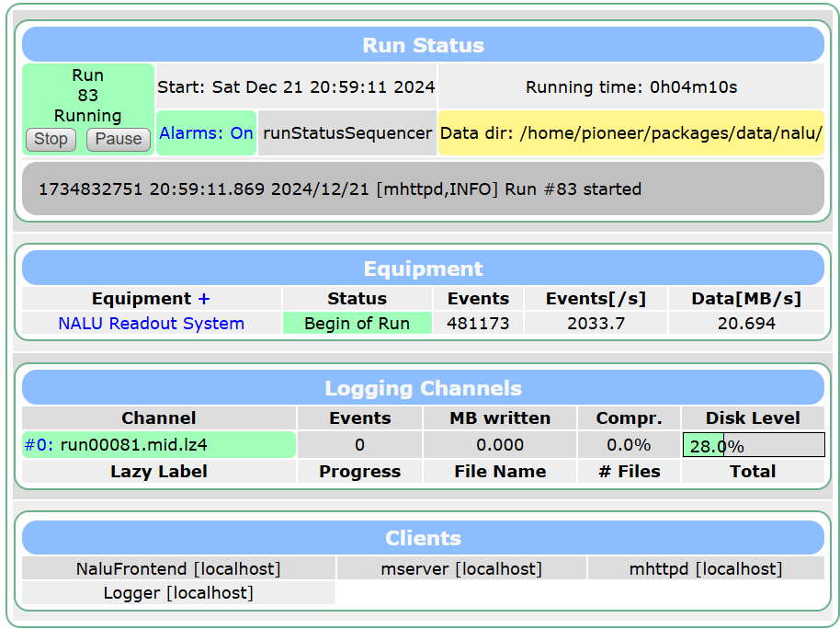
Task: Select the Run Status header bar
Action: point(423,45)
